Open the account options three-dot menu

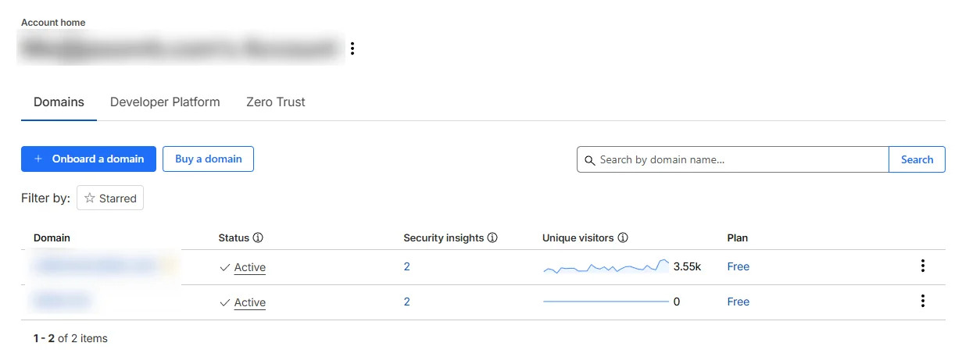(x=352, y=48)
